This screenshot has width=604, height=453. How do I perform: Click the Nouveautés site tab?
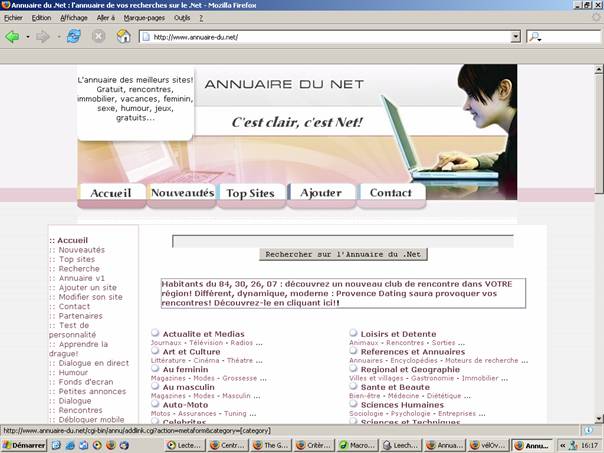click(x=182, y=195)
